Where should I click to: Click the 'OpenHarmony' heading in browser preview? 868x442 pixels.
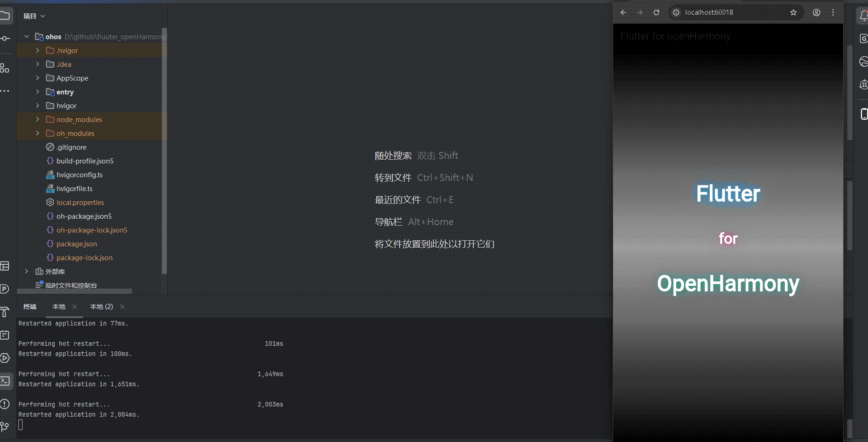[728, 283]
